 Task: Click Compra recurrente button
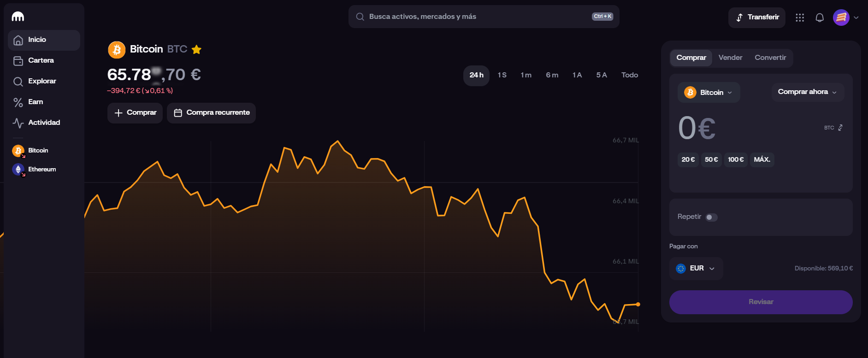(211, 113)
